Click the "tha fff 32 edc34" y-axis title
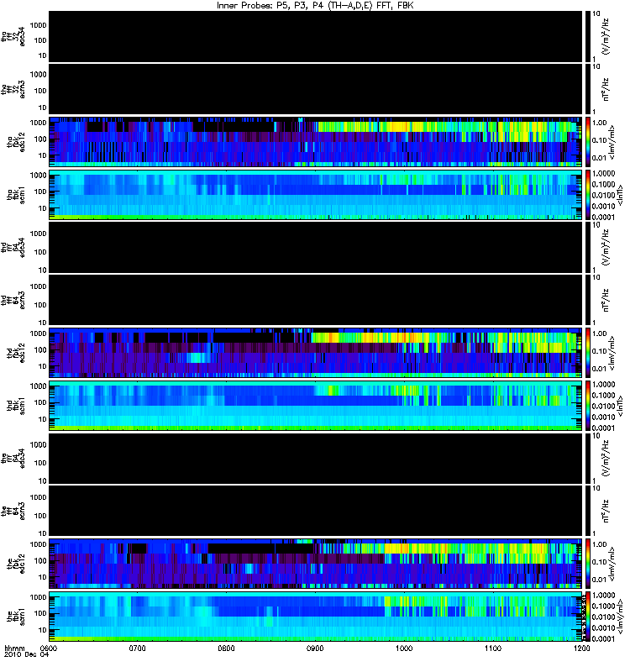630x672 pixels. coord(13,36)
